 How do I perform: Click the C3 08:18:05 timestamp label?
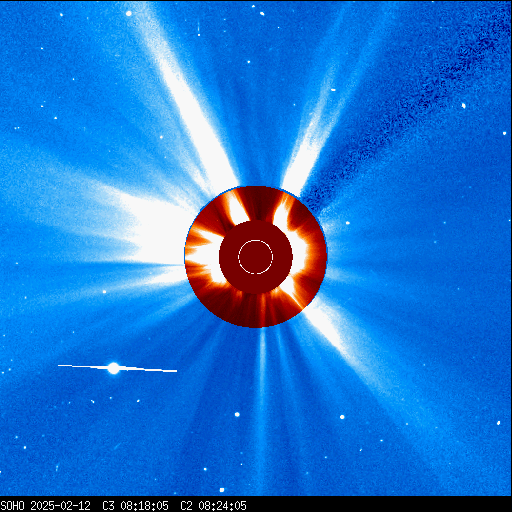135,506
